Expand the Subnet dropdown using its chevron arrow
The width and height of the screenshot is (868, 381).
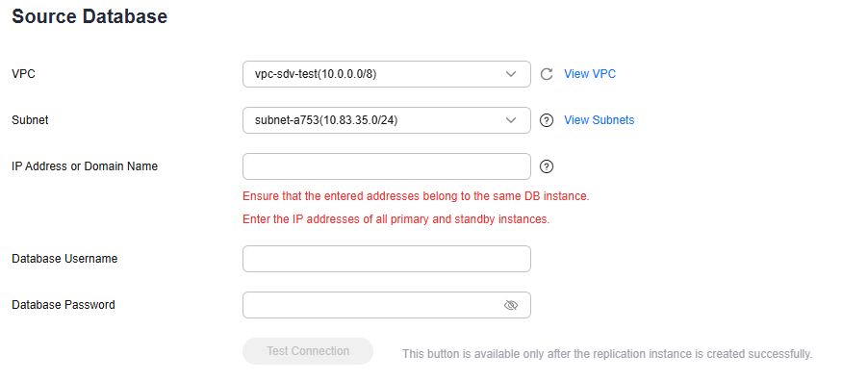[511, 120]
